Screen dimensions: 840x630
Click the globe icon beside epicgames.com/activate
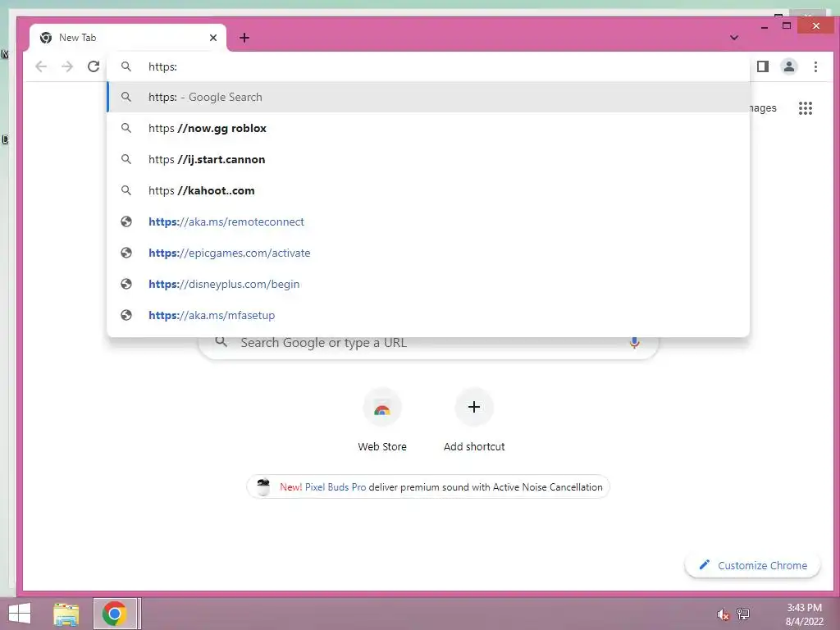pyautogui.click(x=126, y=253)
